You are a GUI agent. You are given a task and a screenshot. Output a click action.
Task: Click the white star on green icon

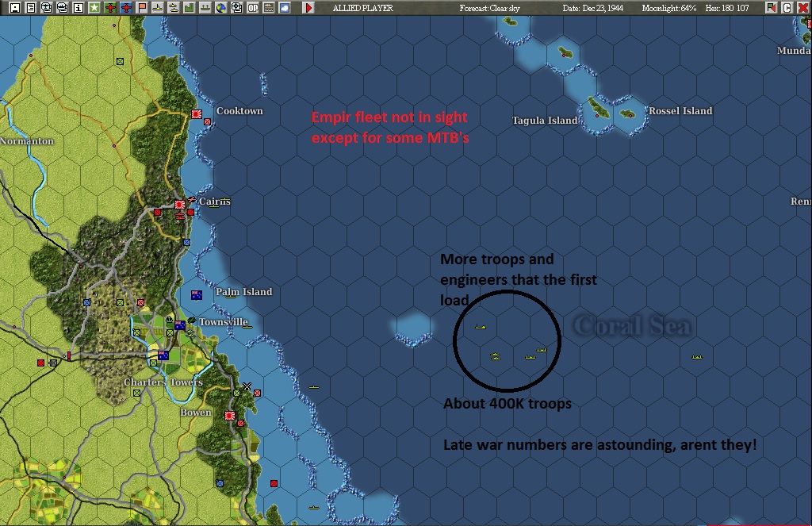coord(94,8)
